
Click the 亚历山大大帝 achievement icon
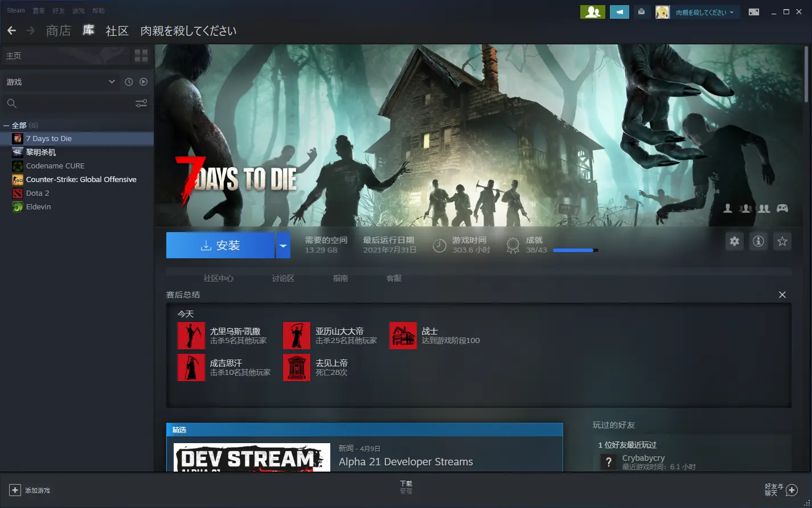297,336
